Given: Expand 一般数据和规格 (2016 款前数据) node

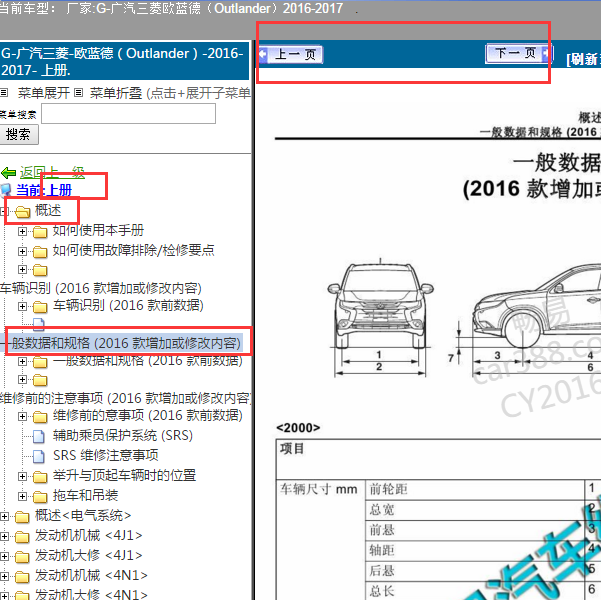Looking at the screenshot, I should [22, 362].
